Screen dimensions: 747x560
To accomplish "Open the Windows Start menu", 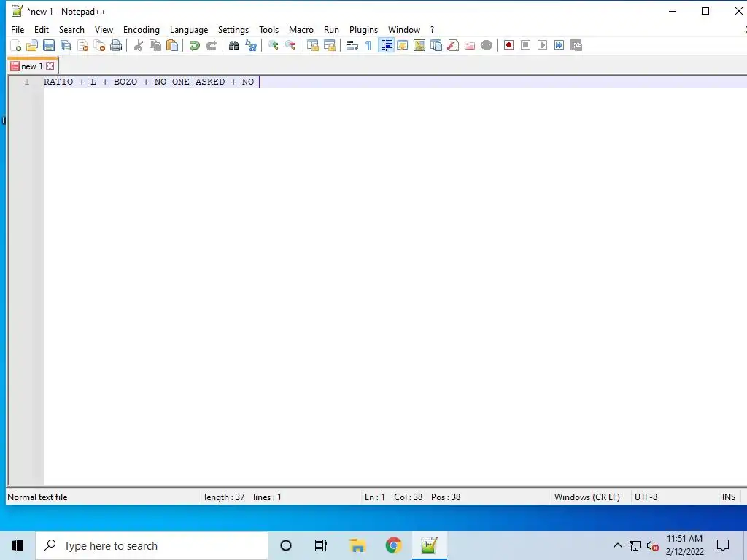I will 18,545.
